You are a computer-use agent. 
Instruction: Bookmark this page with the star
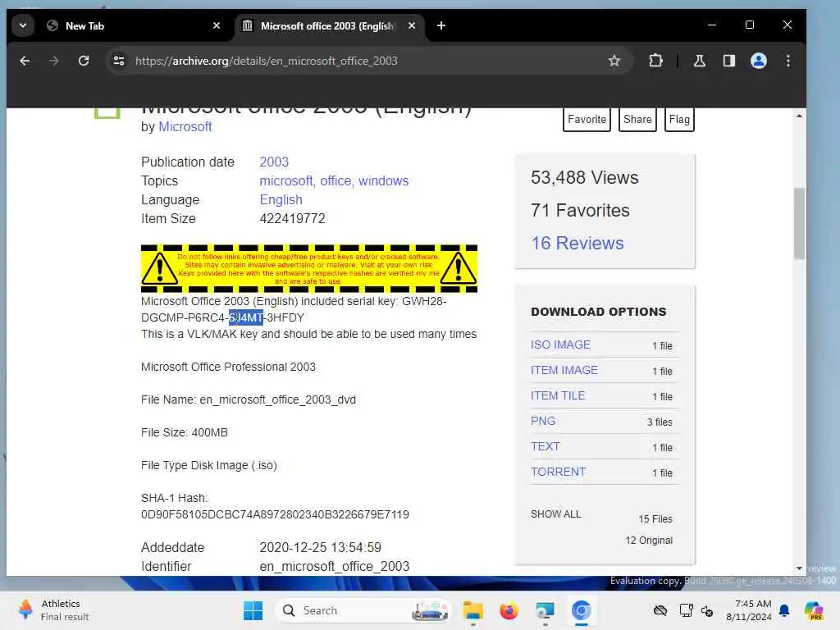pyautogui.click(x=614, y=61)
